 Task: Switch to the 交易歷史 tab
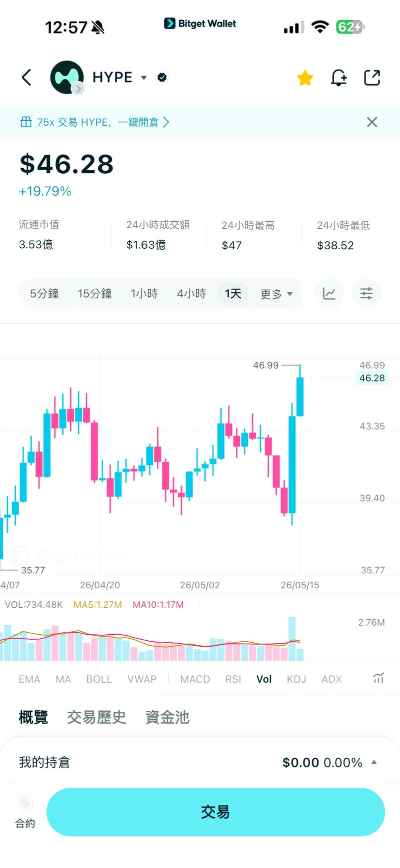click(x=96, y=717)
